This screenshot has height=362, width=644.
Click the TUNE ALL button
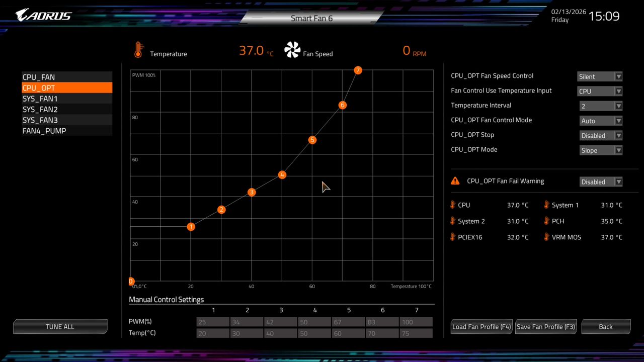[x=60, y=326]
